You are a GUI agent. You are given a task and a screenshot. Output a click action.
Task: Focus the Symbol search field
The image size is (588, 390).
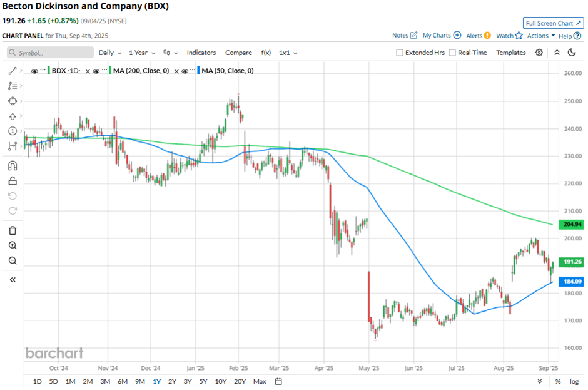click(x=50, y=53)
